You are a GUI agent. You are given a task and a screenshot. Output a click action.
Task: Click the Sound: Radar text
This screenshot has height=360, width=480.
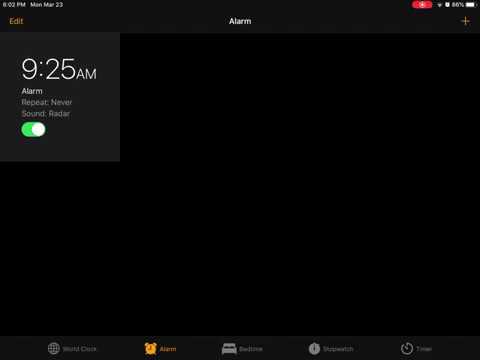[x=46, y=114]
